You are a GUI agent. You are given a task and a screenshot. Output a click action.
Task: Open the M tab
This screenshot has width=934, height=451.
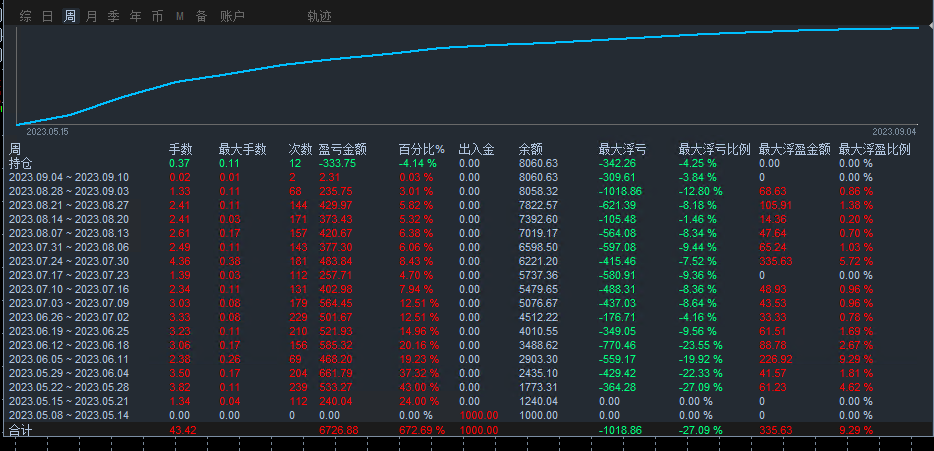(180, 17)
